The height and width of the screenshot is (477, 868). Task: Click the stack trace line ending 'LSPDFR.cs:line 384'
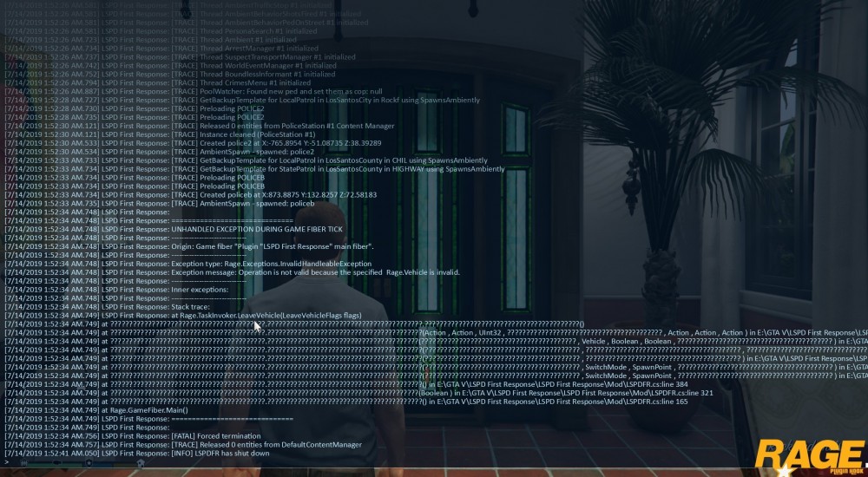(x=346, y=384)
